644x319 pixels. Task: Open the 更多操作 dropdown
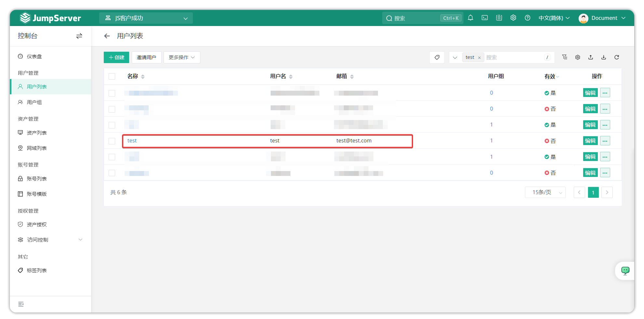tap(181, 57)
